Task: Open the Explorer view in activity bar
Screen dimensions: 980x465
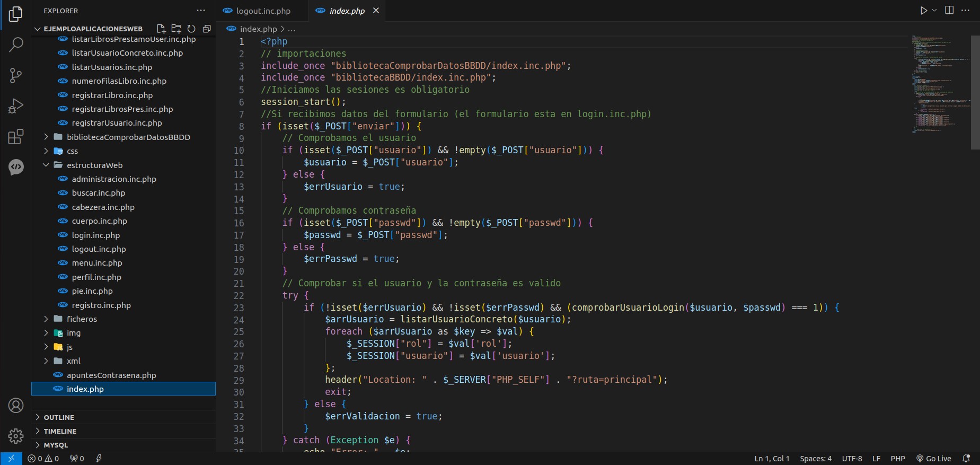Action: click(x=16, y=14)
